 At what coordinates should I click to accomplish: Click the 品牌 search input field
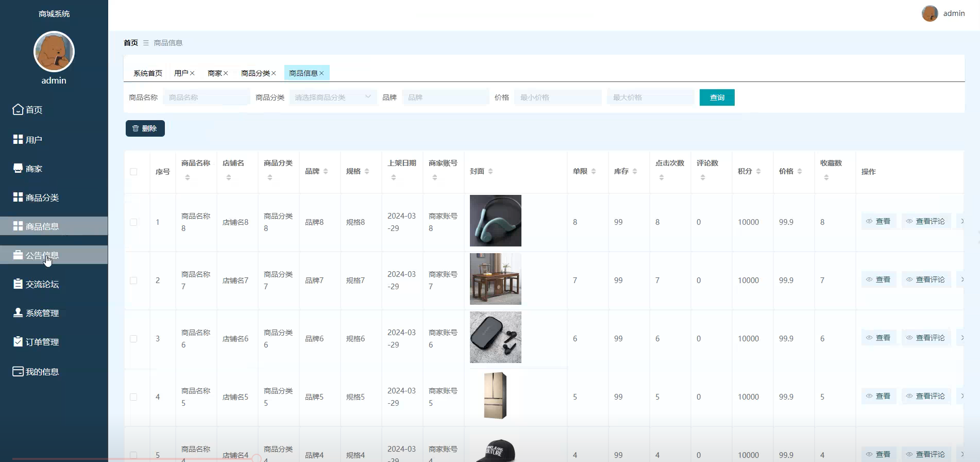pos(446,97)
